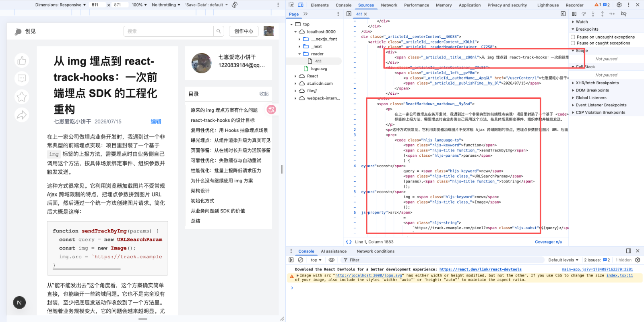Viewport: 644px width, 322px height.
Task: Close the 411 file tab
Action: pyautogui.click(x=365, y=14)
